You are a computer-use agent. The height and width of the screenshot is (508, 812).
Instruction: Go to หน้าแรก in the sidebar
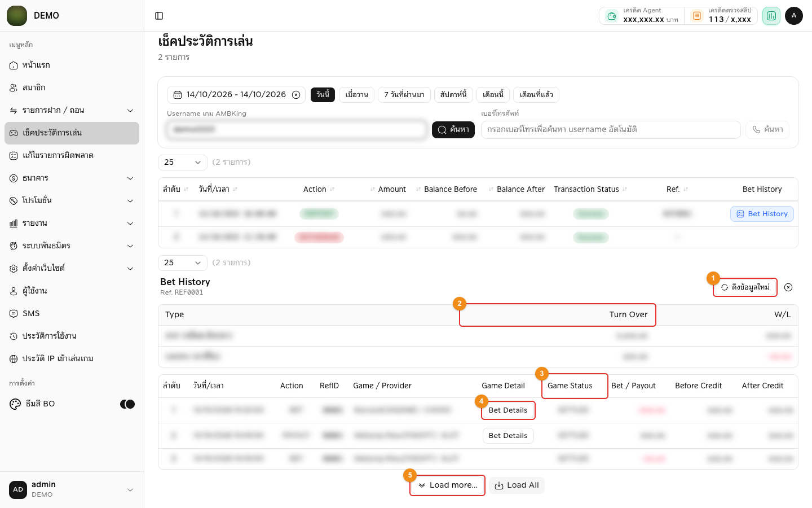[x=72, y=65]
